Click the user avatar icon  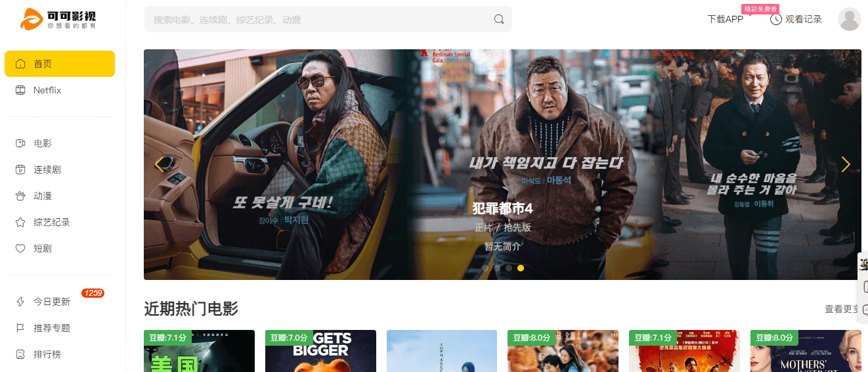pos(849,20)
